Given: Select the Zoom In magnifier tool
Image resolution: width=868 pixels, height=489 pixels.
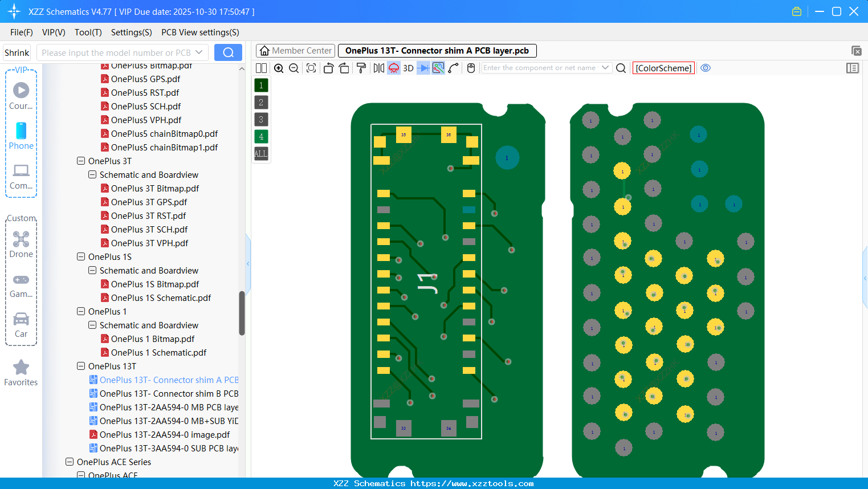Looking at the screenshot, I should click(279, 68).
